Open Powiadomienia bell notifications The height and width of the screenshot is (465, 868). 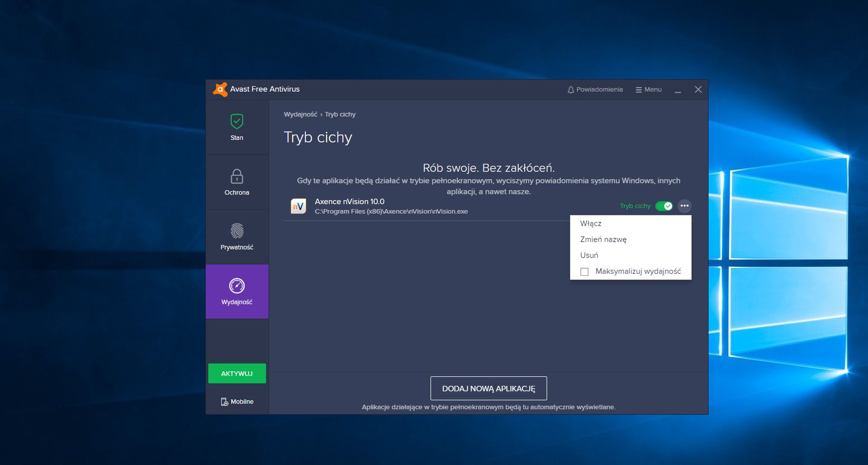[x=595, y=89]
